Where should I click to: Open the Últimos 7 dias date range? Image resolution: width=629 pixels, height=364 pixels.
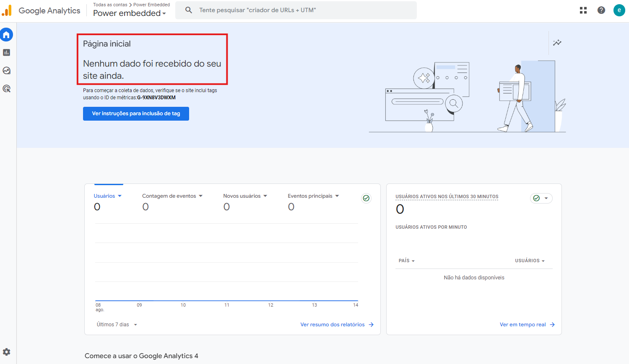coord(117,325)
